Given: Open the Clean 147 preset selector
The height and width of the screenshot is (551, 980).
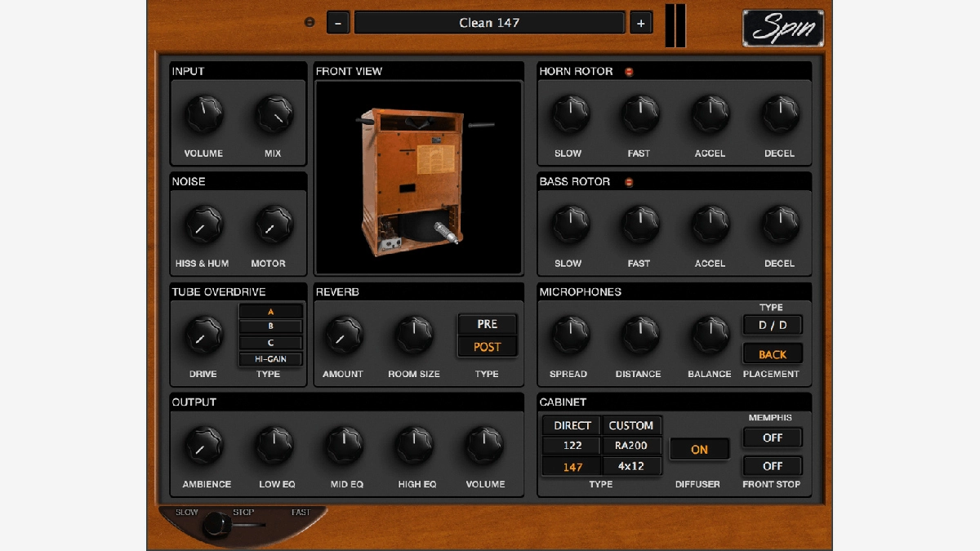Looking at the screenshot, I should [x=489, y=23].
